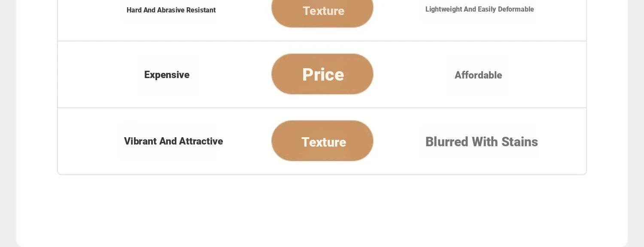Screen dimensions: 644x247
Task: Select the word Blurred
Action: tap(447, 142)
